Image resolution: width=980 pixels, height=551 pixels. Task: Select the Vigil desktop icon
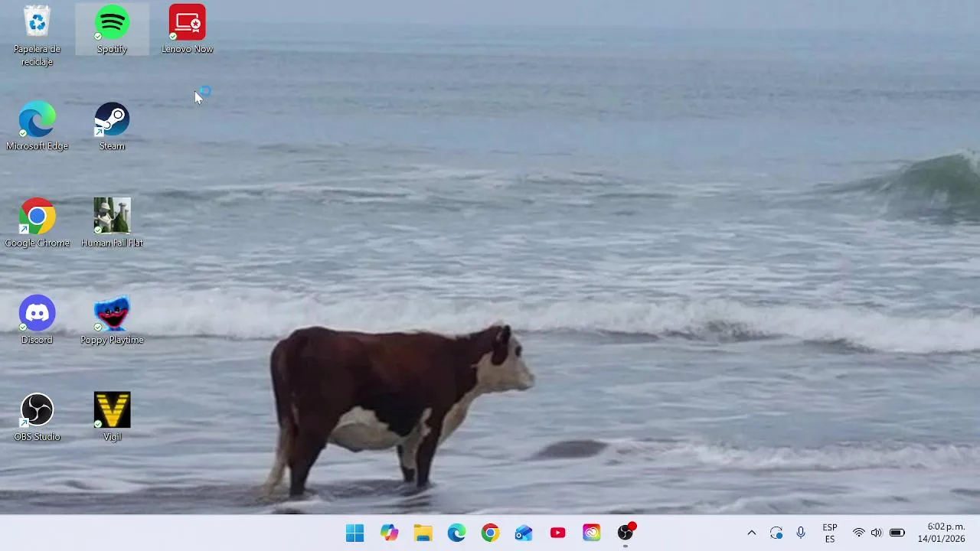click(x=112, y=417)
